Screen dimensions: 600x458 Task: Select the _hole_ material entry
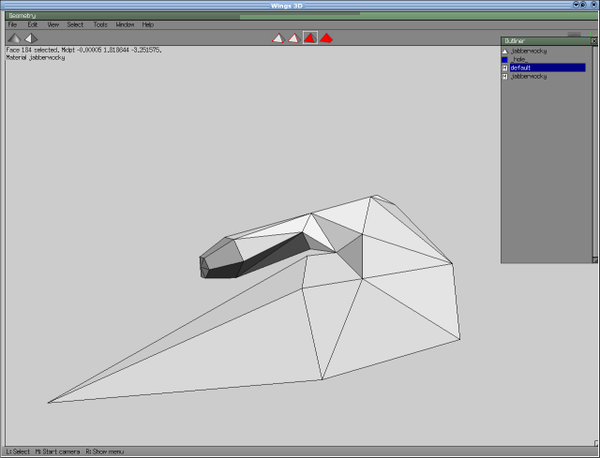point(519,59)
